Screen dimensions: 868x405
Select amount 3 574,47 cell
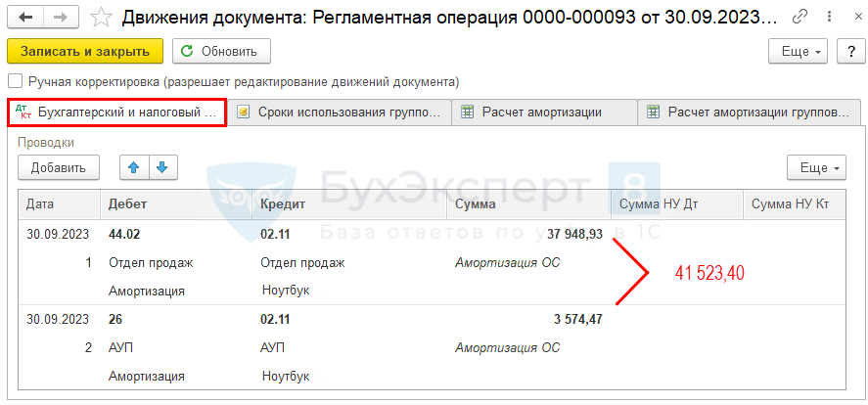click(578, 319)
